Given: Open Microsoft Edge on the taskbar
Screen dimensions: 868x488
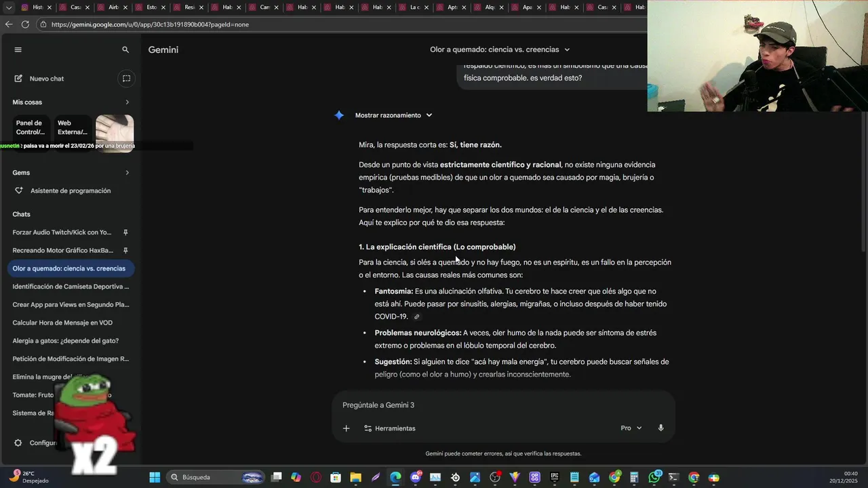Looking at the screenshot, I should click(x=395, y=477).
